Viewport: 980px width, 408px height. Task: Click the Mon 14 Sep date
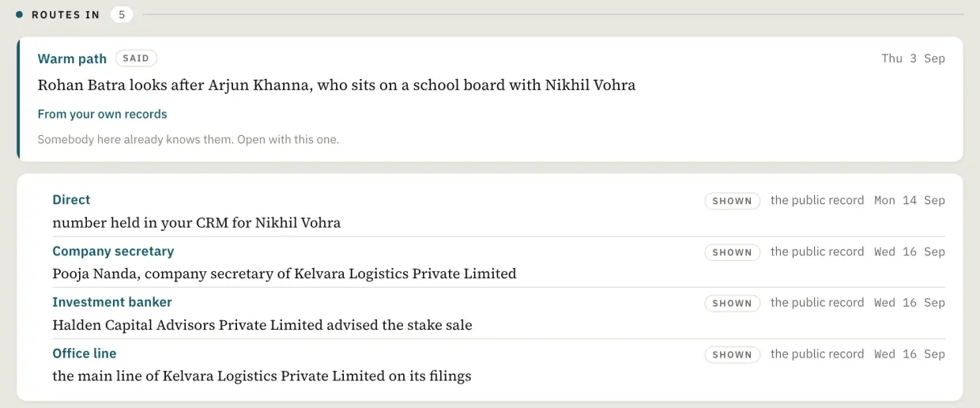(910, 200)
